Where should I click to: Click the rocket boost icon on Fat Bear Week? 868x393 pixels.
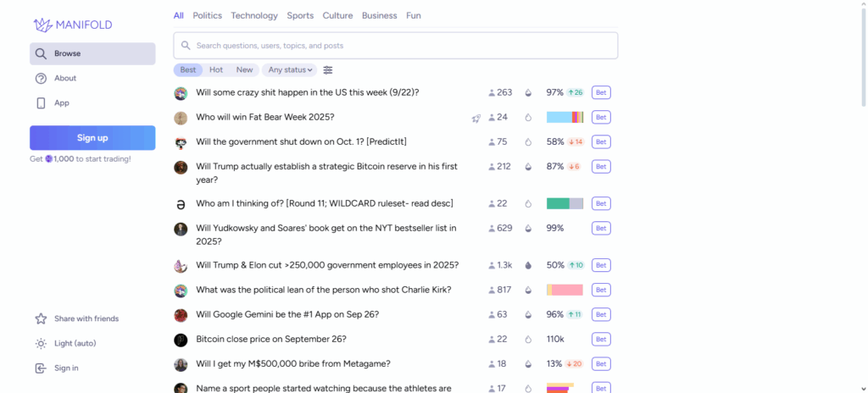coord(476,118)
